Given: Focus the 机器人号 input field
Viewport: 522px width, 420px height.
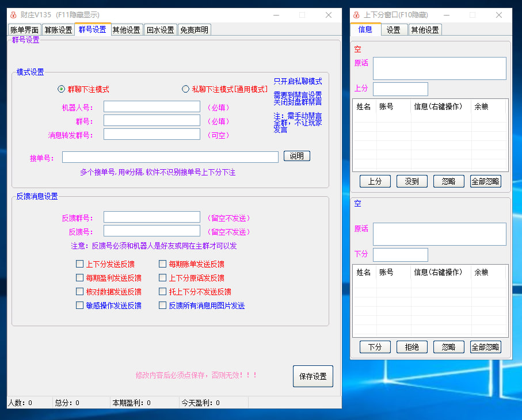Looking at the screenshot, I should tap(152, 106).
